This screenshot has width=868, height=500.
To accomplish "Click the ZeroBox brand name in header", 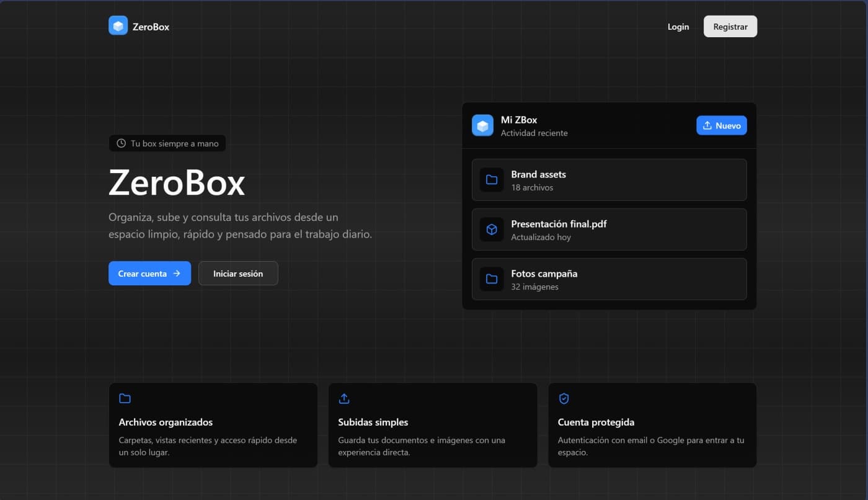I will [x=151, y=27].
